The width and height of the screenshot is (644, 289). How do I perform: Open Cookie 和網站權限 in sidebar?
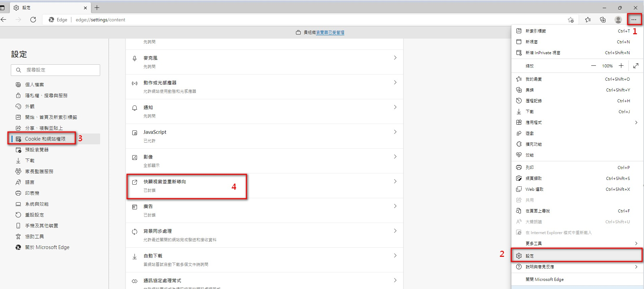tap(55, 139)
